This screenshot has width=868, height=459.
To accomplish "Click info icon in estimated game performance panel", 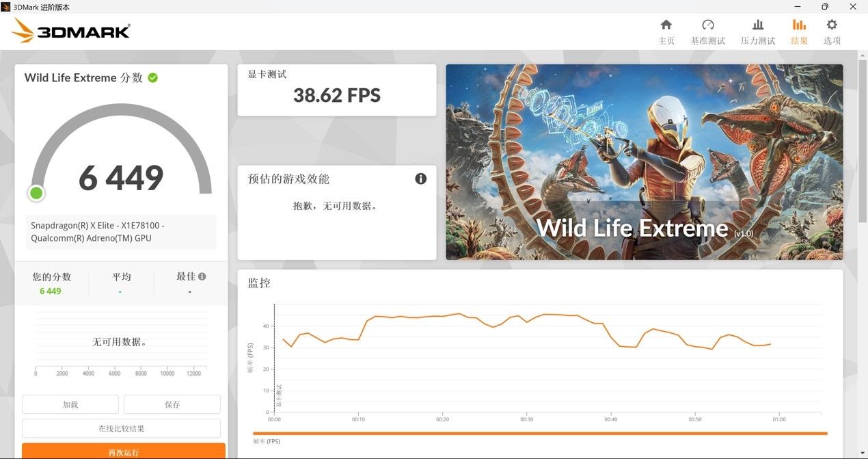I will [x=420, y=179].
